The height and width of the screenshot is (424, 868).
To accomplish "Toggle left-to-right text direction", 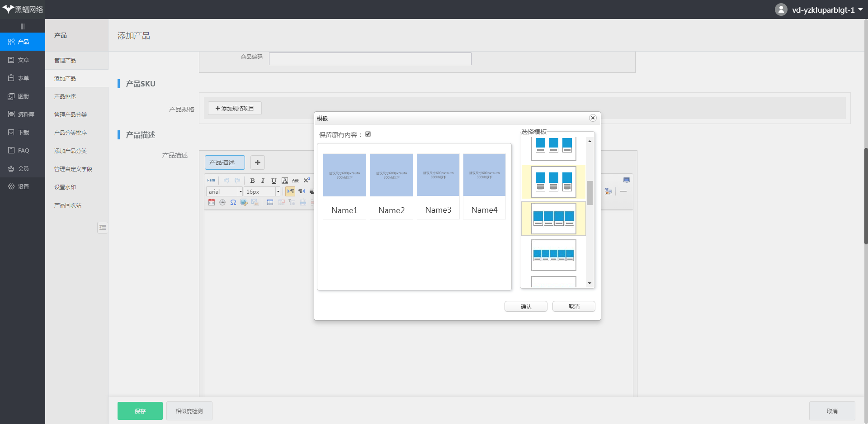I will click(x=290, y=191).
